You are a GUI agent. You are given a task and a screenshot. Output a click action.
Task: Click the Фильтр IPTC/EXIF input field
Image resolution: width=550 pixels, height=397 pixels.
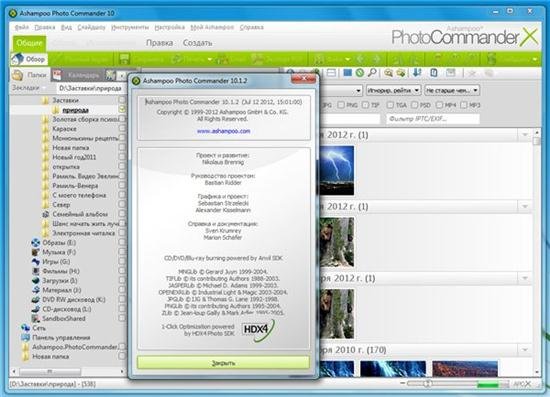click(x=433, y=119)
